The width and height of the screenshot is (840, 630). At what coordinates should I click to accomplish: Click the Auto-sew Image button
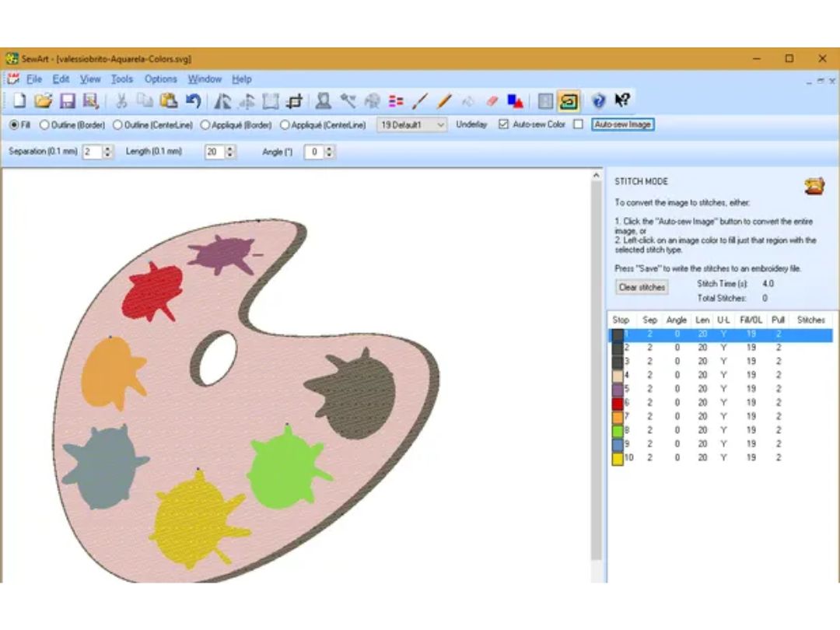click(622, 124)
